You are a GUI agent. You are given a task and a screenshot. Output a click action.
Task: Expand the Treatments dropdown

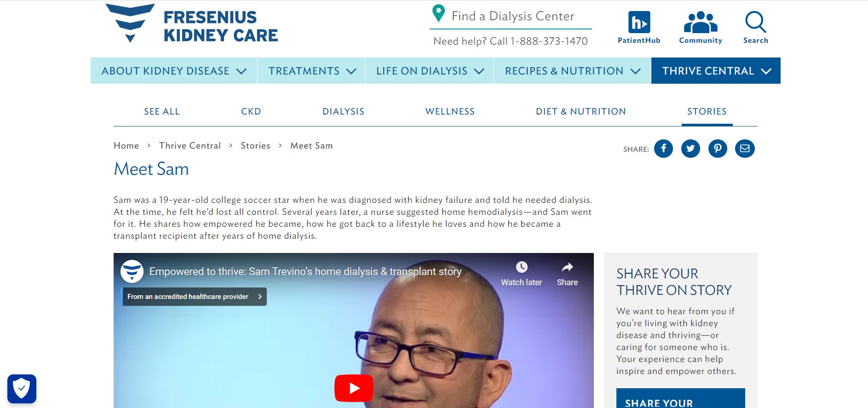[311, 71]
